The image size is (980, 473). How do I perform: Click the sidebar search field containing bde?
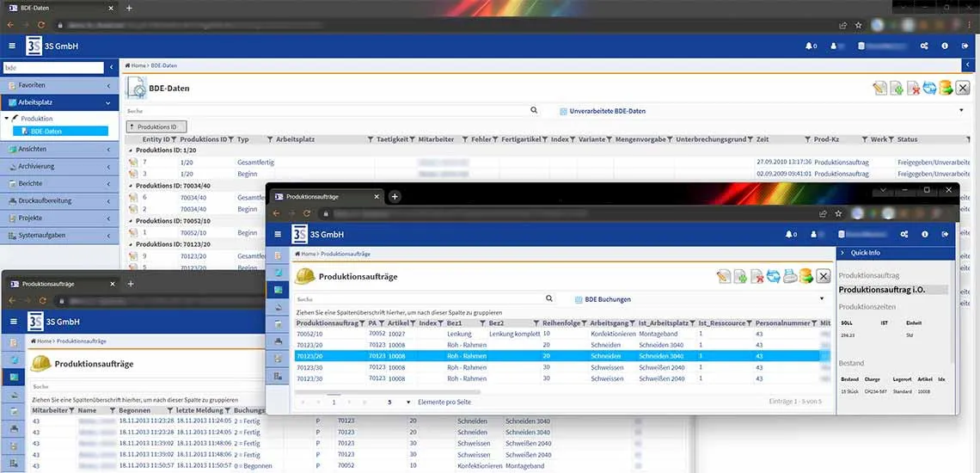click(x=52, y=67)
